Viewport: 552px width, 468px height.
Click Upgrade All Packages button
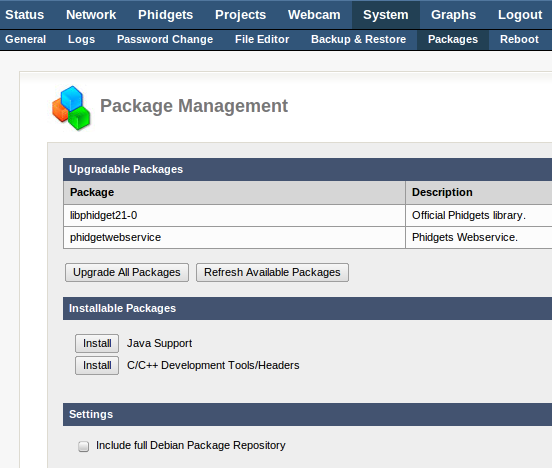(127, 272)
